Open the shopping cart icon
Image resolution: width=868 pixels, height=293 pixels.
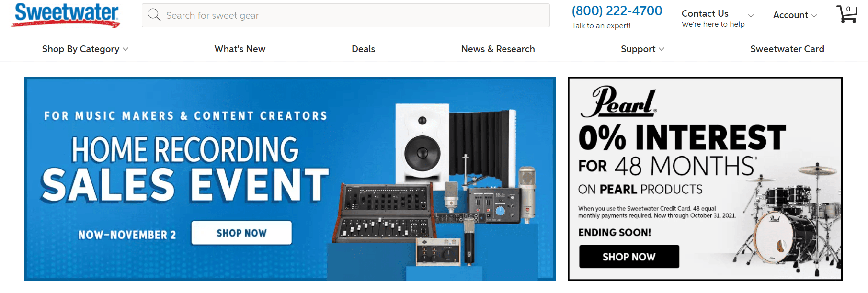[x=847, y=14]
